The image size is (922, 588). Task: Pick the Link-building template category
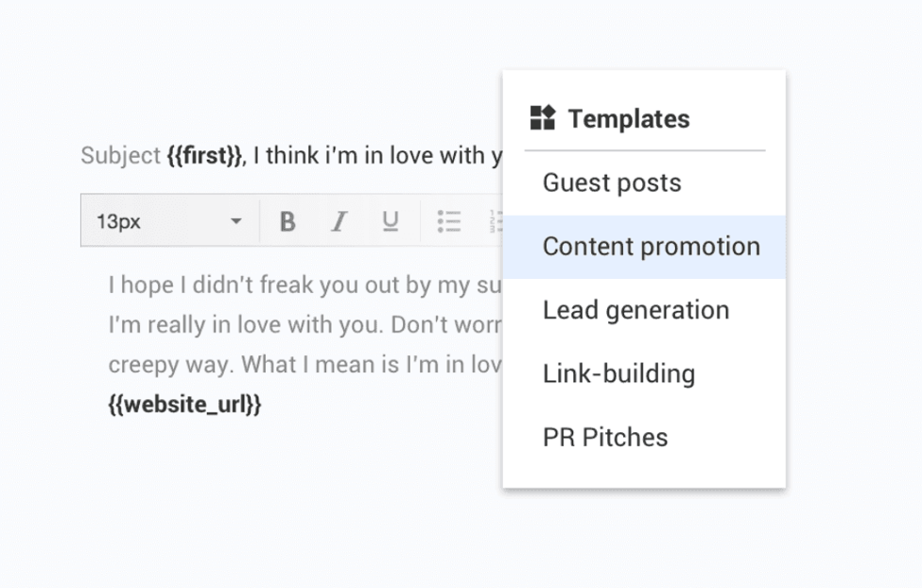[x=618, y=373]
